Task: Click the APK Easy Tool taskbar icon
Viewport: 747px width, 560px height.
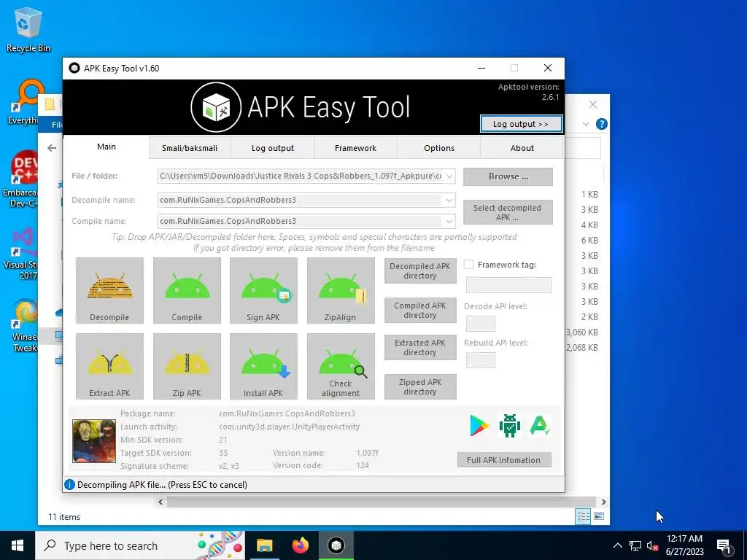Action: click(x=336, y=545)
